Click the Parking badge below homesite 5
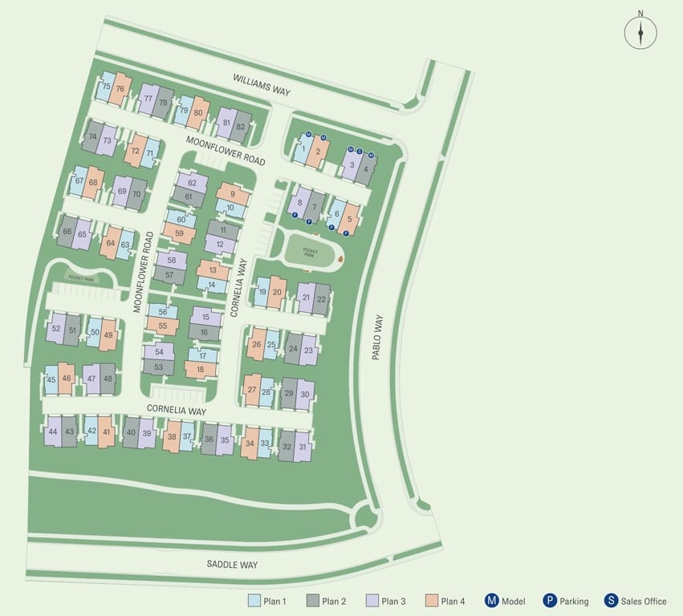The width and height of the screenshot is (683, 616). click(347, 233)
